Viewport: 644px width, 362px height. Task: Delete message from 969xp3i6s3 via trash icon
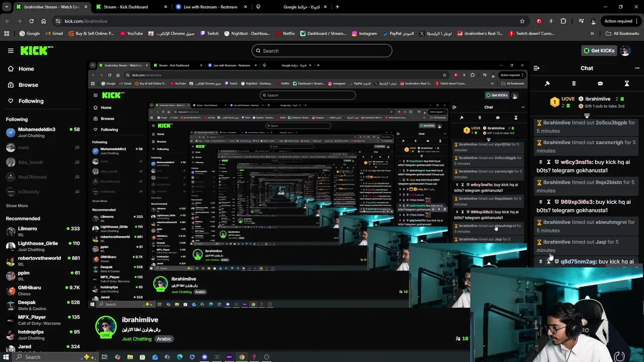[x=541, y=202]
